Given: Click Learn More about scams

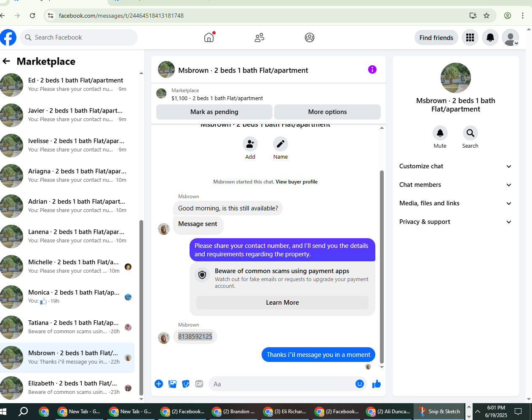Looking at the screenshot, I should [282, 303].
